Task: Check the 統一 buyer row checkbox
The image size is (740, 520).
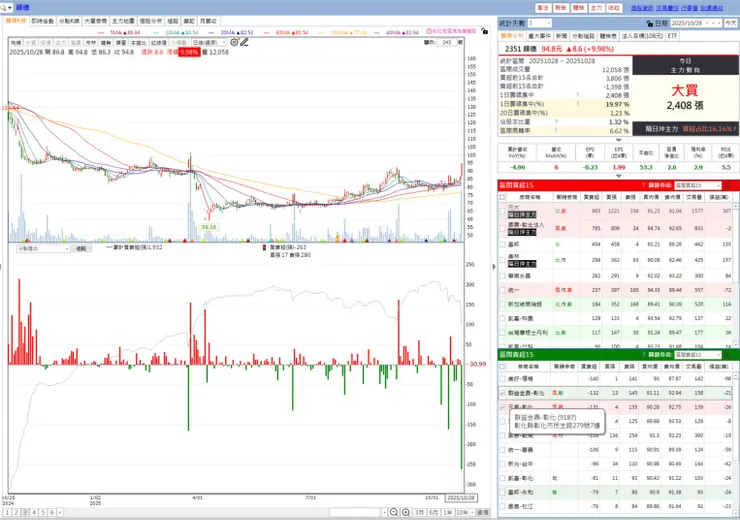Action: click(503, 290)
